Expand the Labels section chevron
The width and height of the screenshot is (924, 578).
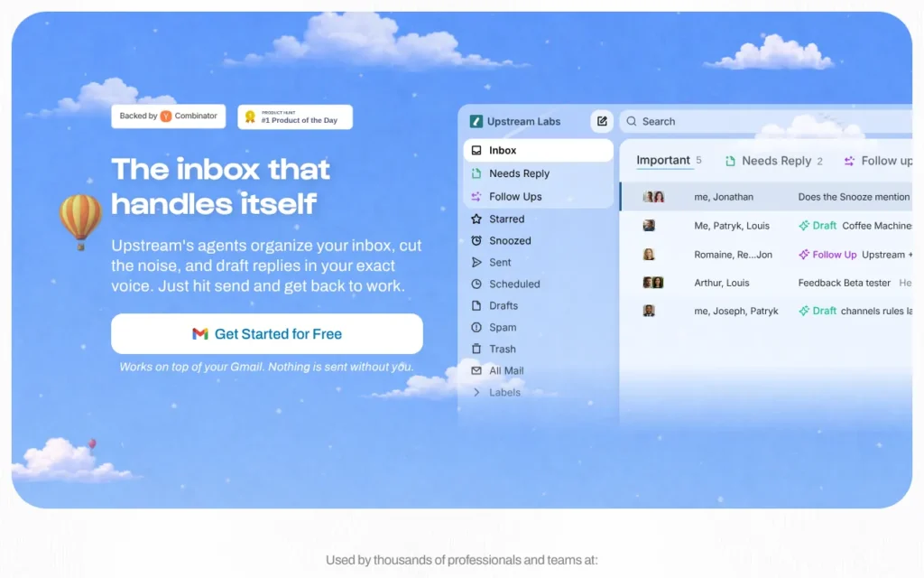(476, 392)
